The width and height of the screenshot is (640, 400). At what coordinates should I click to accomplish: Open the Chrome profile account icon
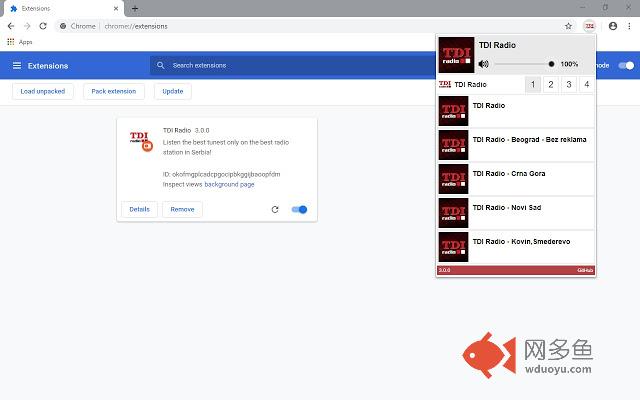point(613,26)
